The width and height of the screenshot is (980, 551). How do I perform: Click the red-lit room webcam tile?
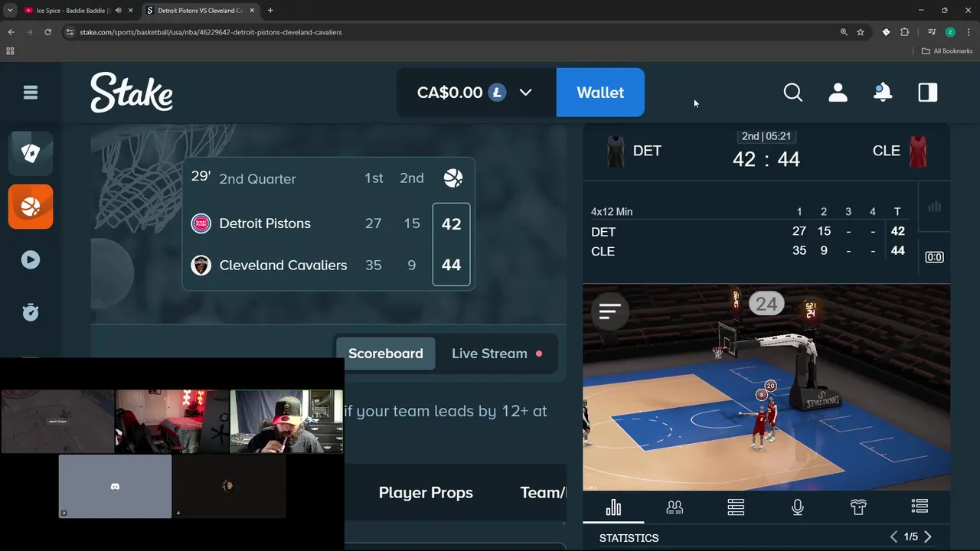pyautogui.click(x=172, y=422)
